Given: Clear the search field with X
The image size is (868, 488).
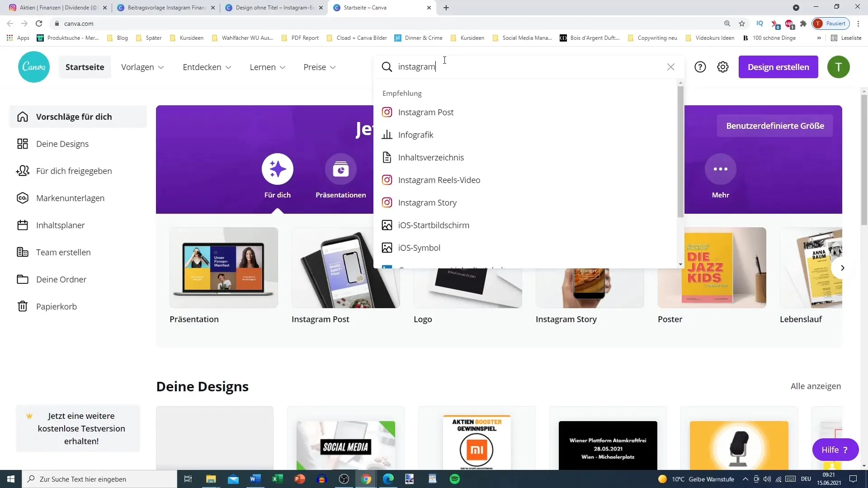Looking at the screenshot, I should click(671, 67).
